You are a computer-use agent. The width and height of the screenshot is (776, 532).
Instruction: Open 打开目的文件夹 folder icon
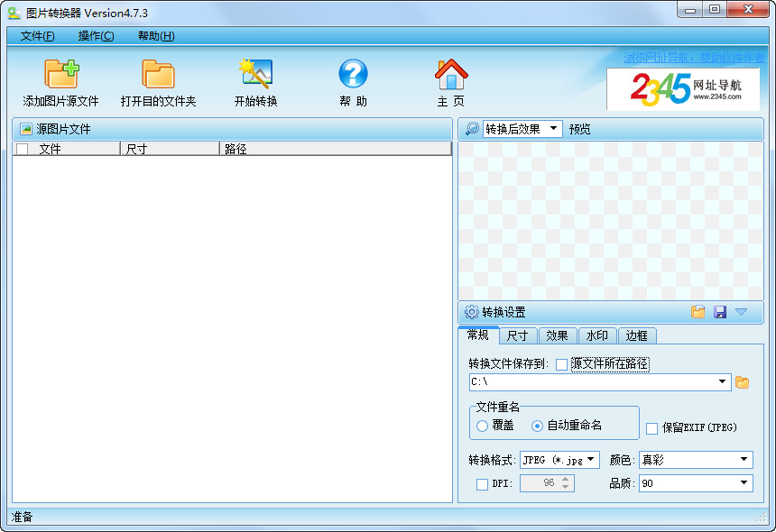pos(159,74)
